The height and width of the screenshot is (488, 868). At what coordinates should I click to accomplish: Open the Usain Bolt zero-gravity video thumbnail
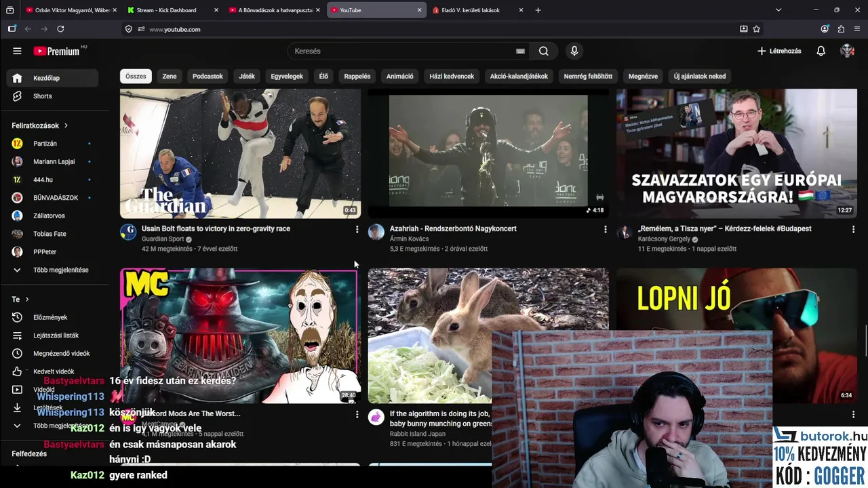coord(240,154)
